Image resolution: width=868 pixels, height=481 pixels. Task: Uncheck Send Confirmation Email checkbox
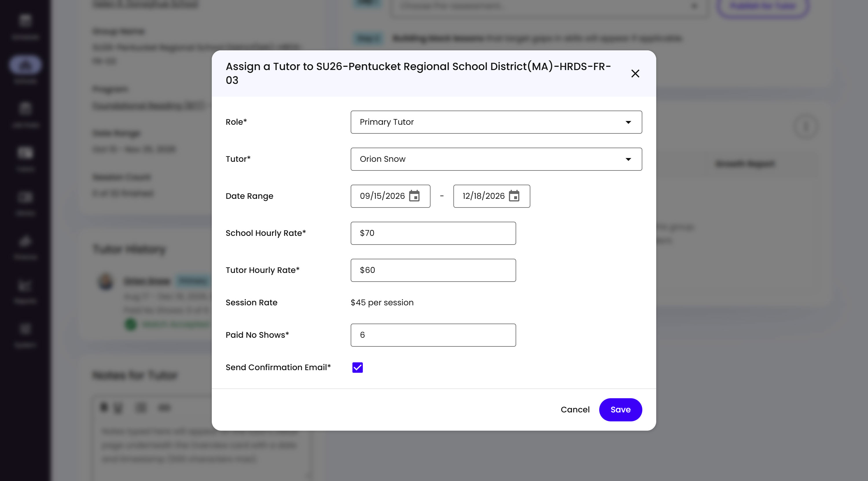(358, 368)
